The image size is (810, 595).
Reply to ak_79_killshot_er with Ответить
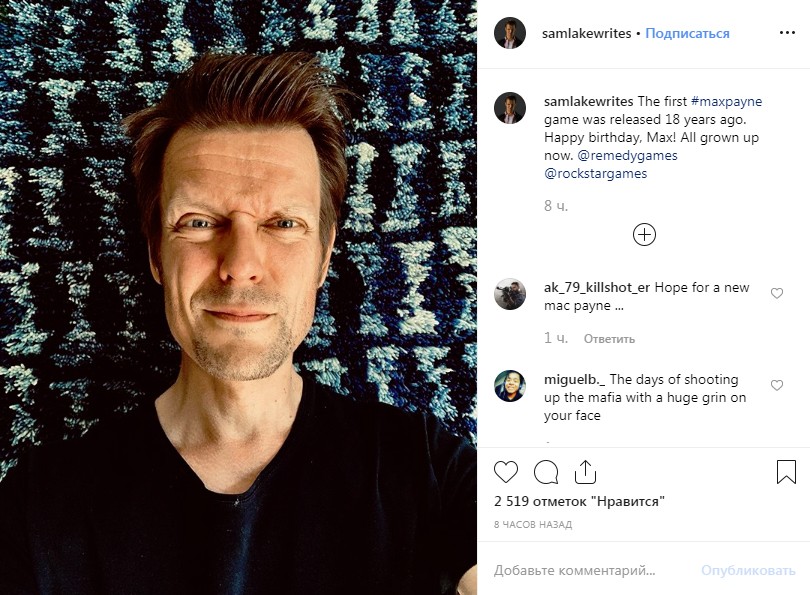click(x=609, y=339)
